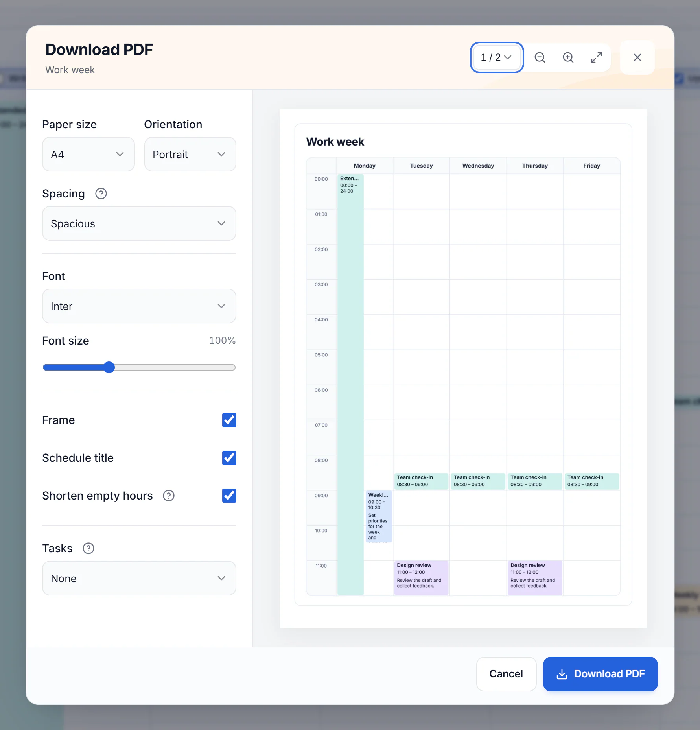
Task: Click the Wednesday column header
Action: (x=478, y=166)
